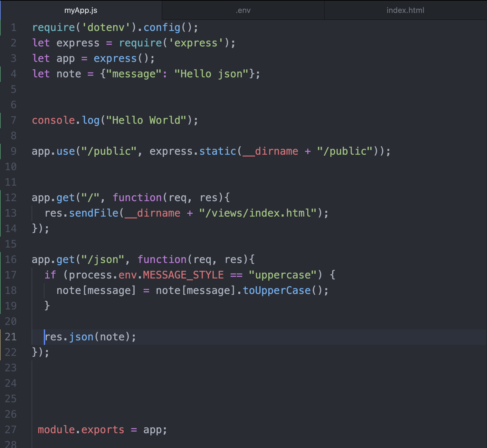Place cursor on the word MESSAGE_STYLE
This screenshot has width=487, height=448.
point(183,275)
